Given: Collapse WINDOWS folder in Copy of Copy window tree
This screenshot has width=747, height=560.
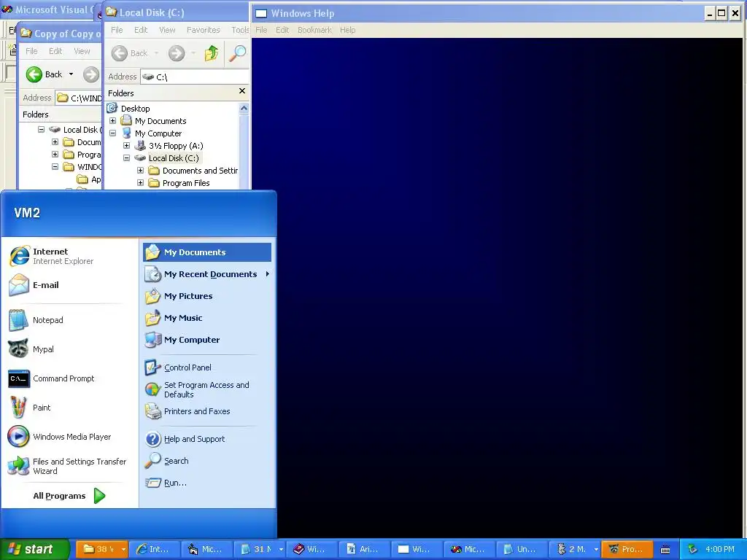Looking at the screenshot, I should [x=55, y=167].
